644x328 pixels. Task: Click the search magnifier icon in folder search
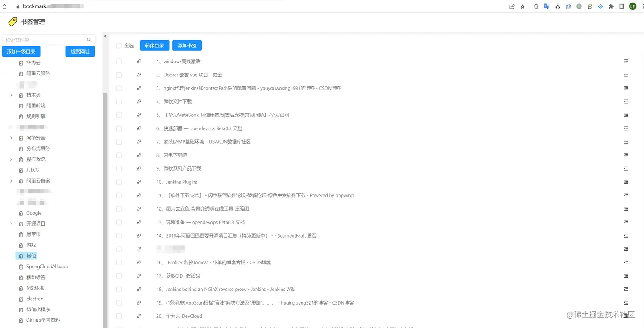[x=89, y=40]
